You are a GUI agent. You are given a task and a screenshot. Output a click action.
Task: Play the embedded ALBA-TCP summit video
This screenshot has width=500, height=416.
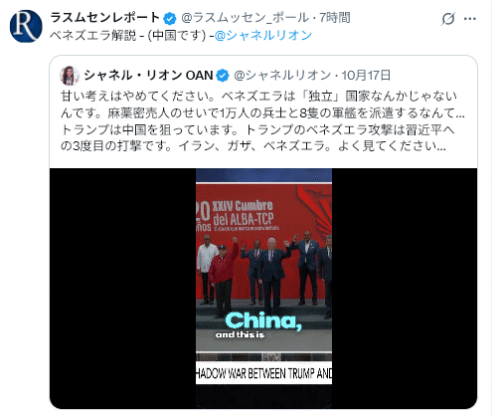(x=264, y=288)
